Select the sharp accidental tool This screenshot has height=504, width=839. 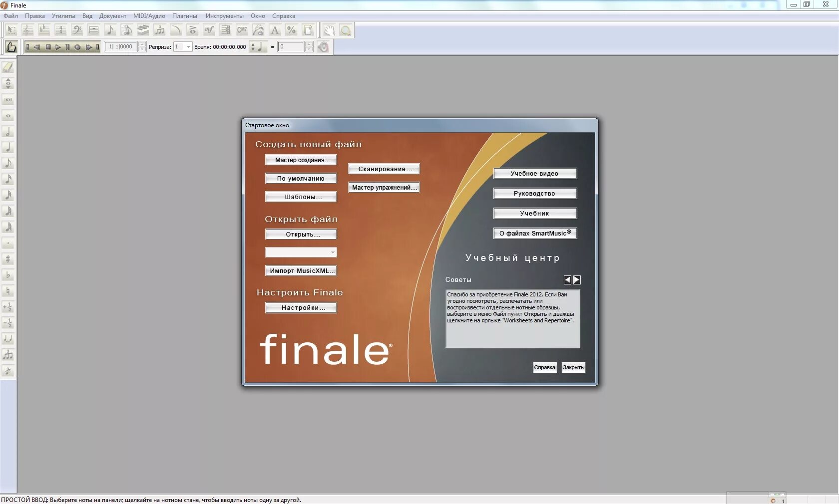pos(8,259)
